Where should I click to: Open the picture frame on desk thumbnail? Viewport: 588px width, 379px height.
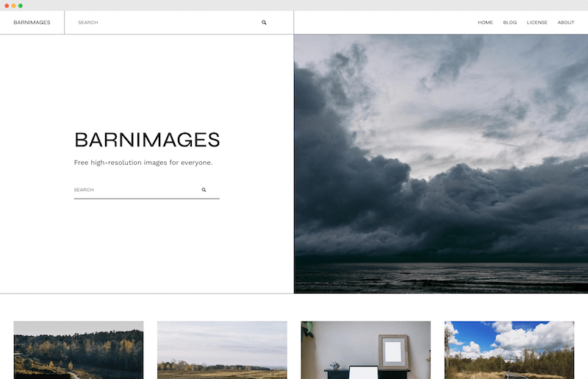[x=365, y=350]
